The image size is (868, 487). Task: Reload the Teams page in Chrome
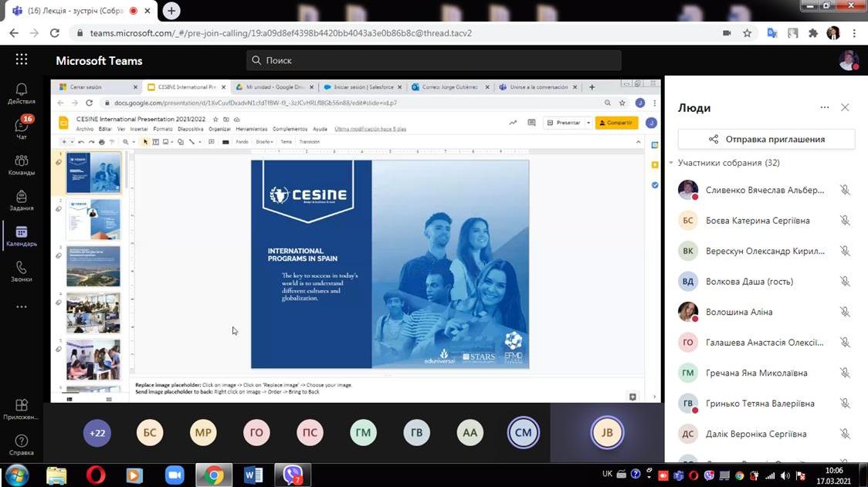click(x=54, y=33)
